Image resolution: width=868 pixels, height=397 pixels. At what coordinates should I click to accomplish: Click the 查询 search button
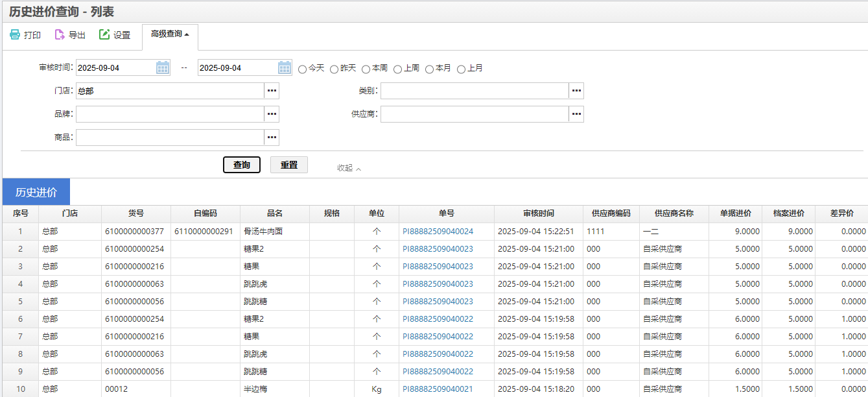pyautogui.click(x=242, y=165)
